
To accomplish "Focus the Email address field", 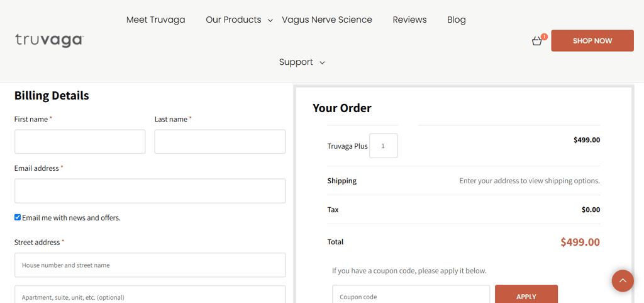I will (x=150, y=191).
